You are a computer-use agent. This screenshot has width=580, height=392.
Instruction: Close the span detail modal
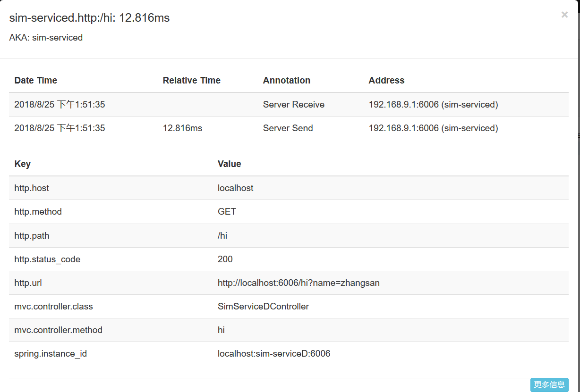(564, 15)
